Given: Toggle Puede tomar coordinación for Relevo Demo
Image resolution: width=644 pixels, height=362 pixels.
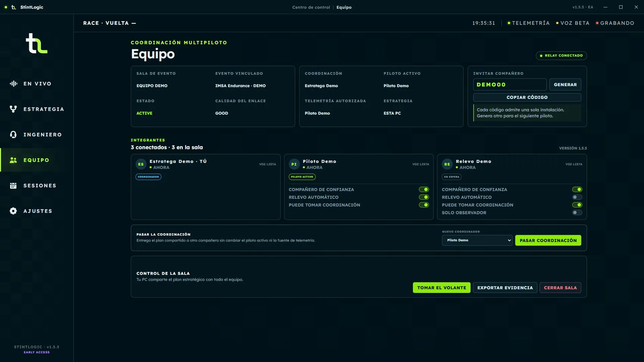Looking at the screenshot, I should pyautogui.click(x=577, y=205).
